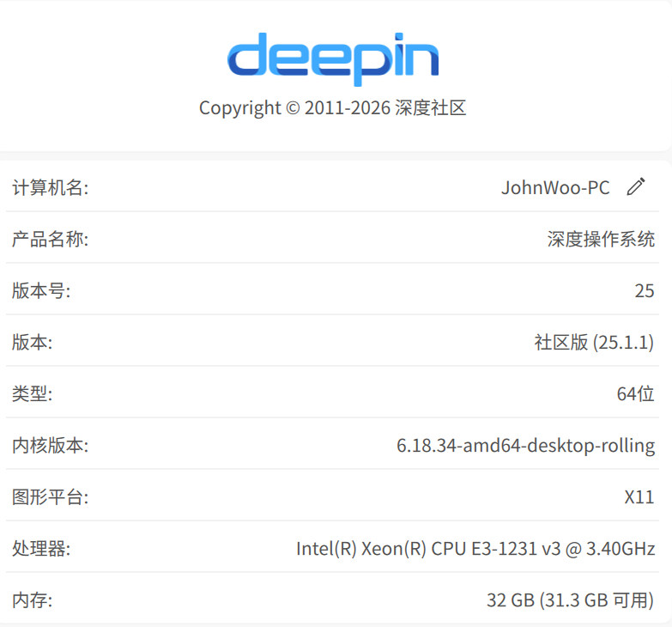Click the 类型 label
Screen dimensions: 672x627
(32, 393)
